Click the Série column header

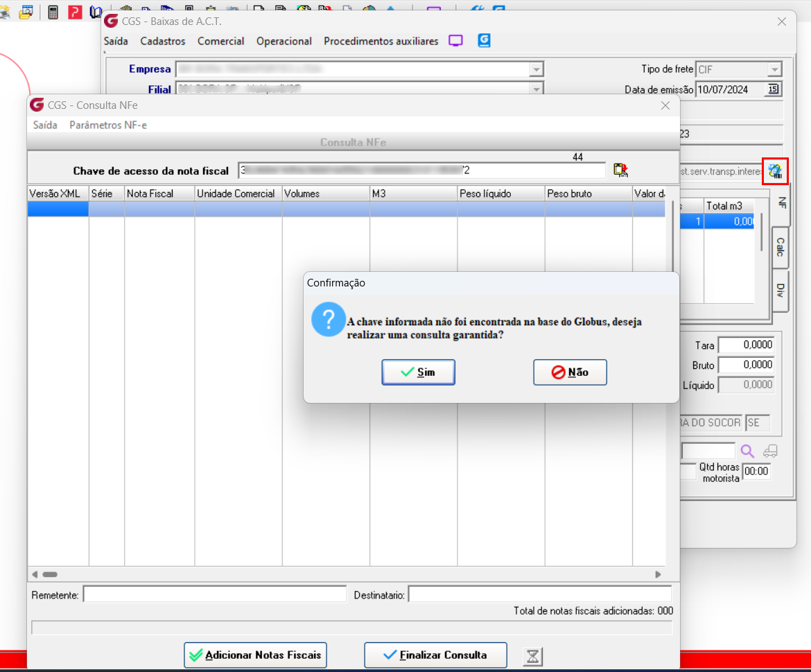[107, 193]
